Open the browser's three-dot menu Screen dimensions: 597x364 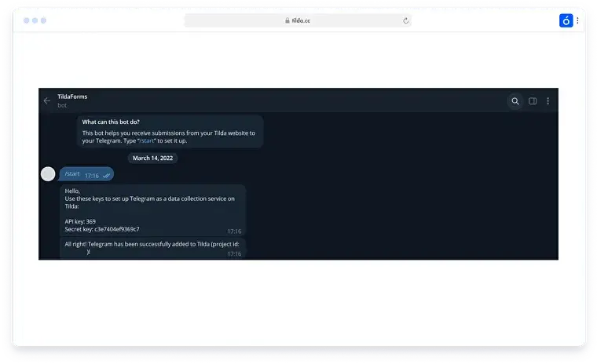577,20
